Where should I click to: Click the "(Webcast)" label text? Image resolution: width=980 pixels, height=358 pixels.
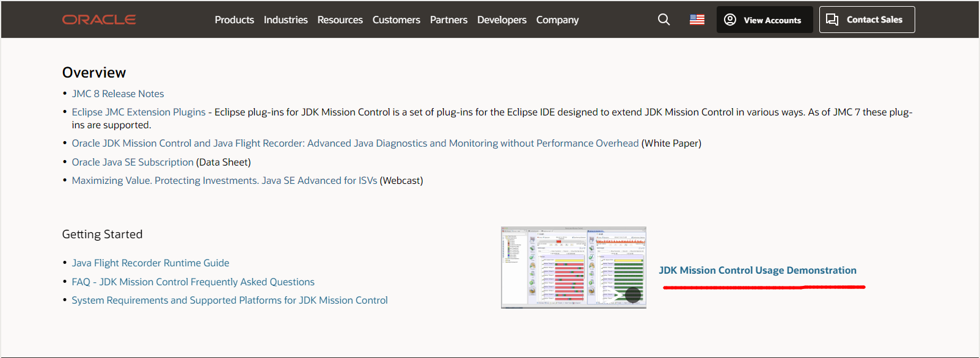[401, 180]
